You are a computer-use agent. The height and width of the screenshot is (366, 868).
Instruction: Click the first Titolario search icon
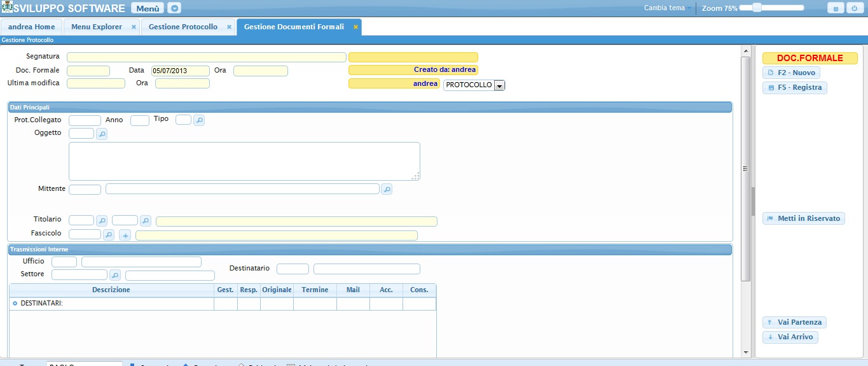click(102, 221)
